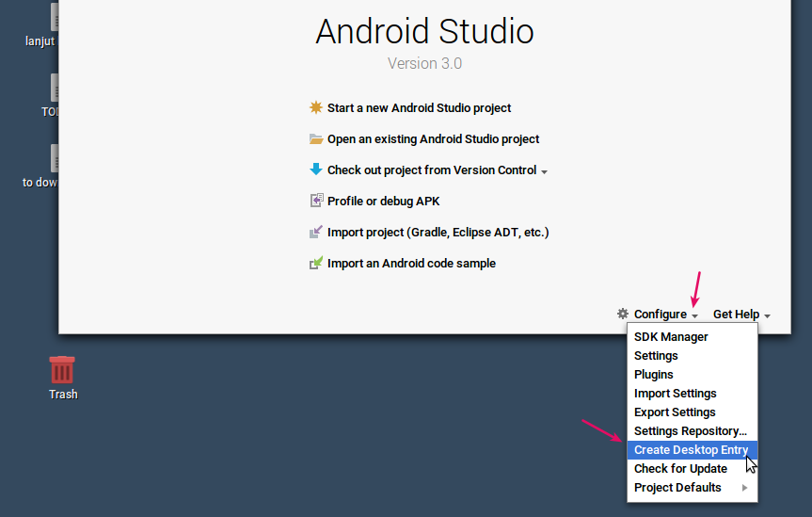
Task: Select Settings Repository menu entry
Action: coord(690,431)
